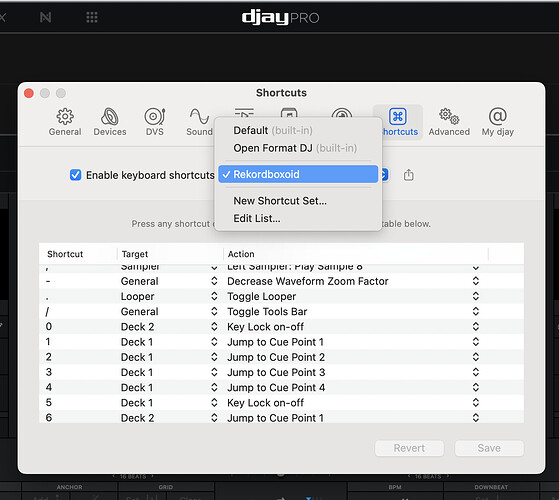Open Action dropdown for Toggle Looper
The height and width of the screenshot is (500, 559).
pyautogui.click(x=476, y=296)
